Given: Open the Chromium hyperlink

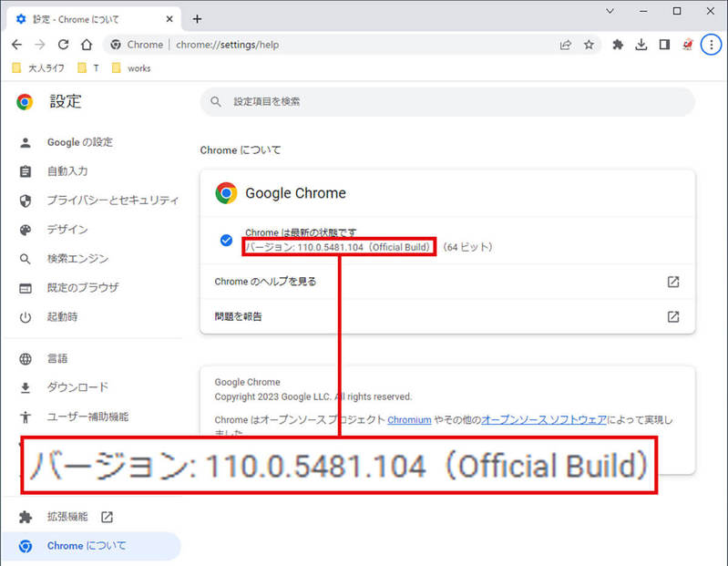Looking at the screenshot, I should coord(409,420).
